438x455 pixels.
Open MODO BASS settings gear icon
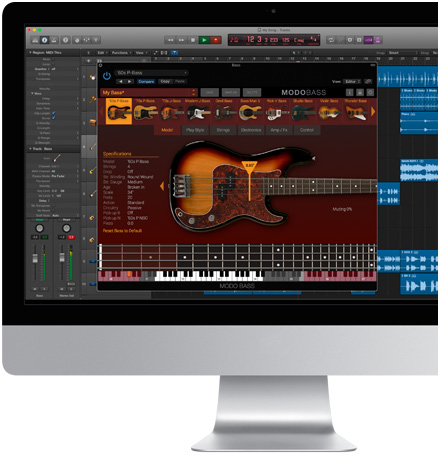[x=370, y=92]
